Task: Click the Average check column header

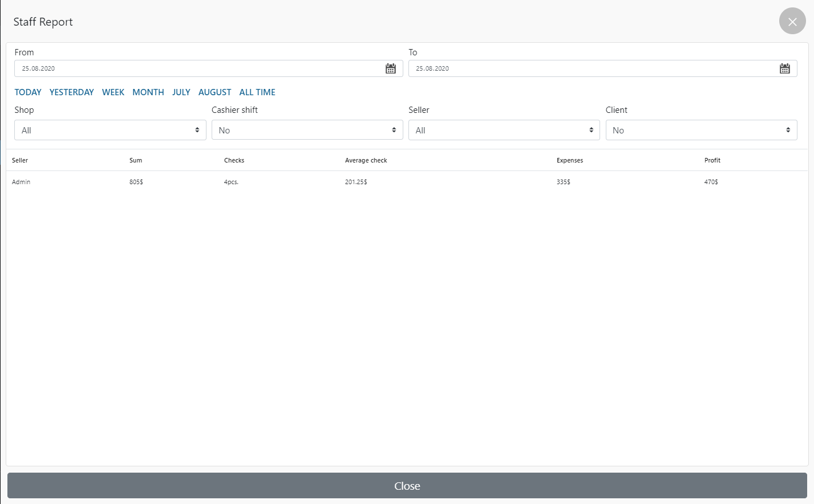Action: [x=366, y=160]
